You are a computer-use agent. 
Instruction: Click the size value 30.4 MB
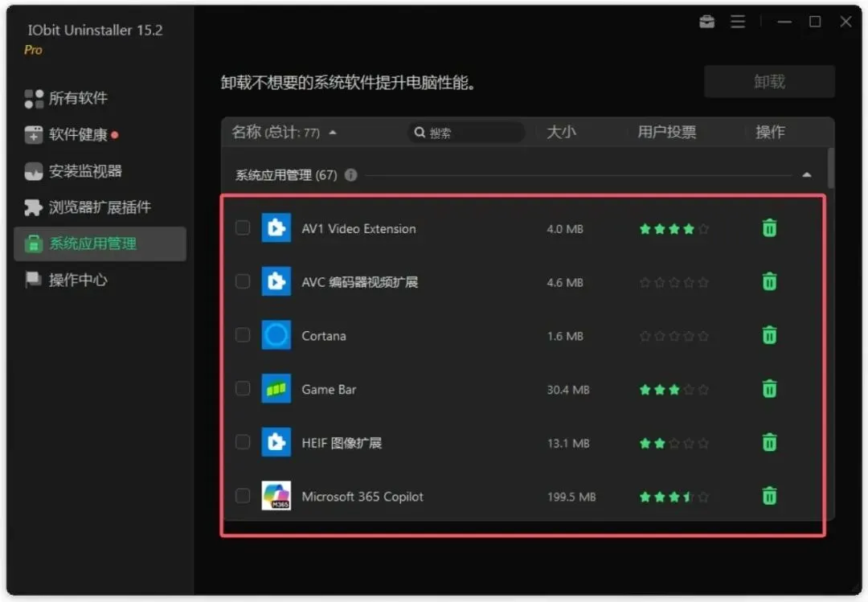pyautogui.click(x=568, y=390)
